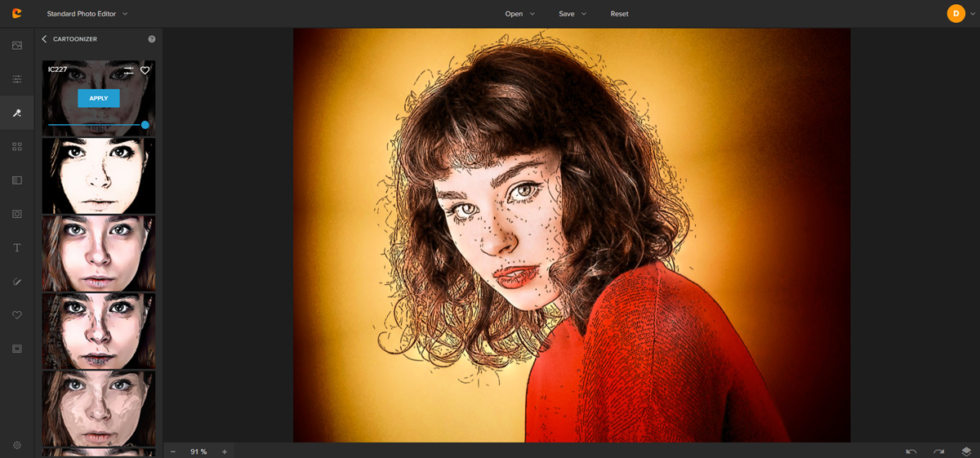Screen dimensions: 980x458
Task: Select the black-and-white sketch effect thumbnail
Action: click(99, 176)
